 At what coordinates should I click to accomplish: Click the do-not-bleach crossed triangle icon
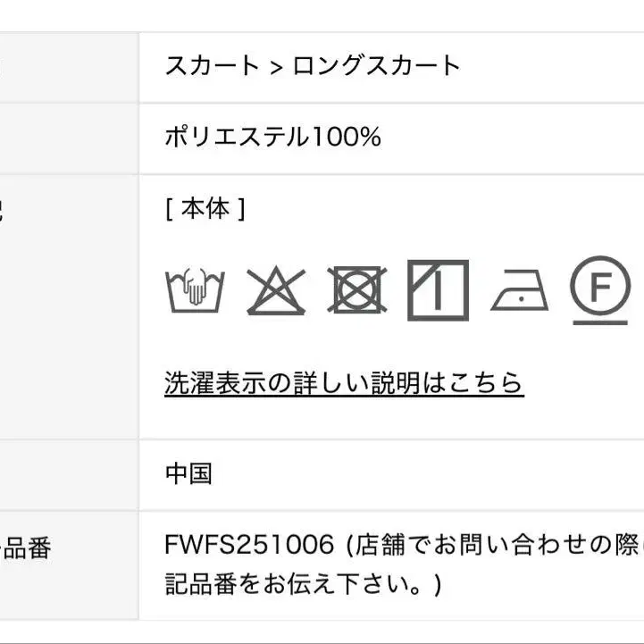click(x=276, y=290)
